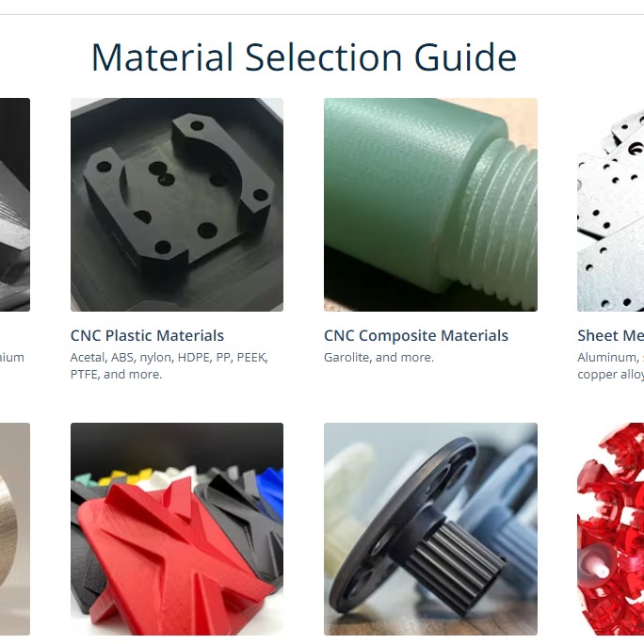This screenshot has height=644, width=644.
Task: Click the yellow printed parts in the background
Action: [x=123, y=476]
